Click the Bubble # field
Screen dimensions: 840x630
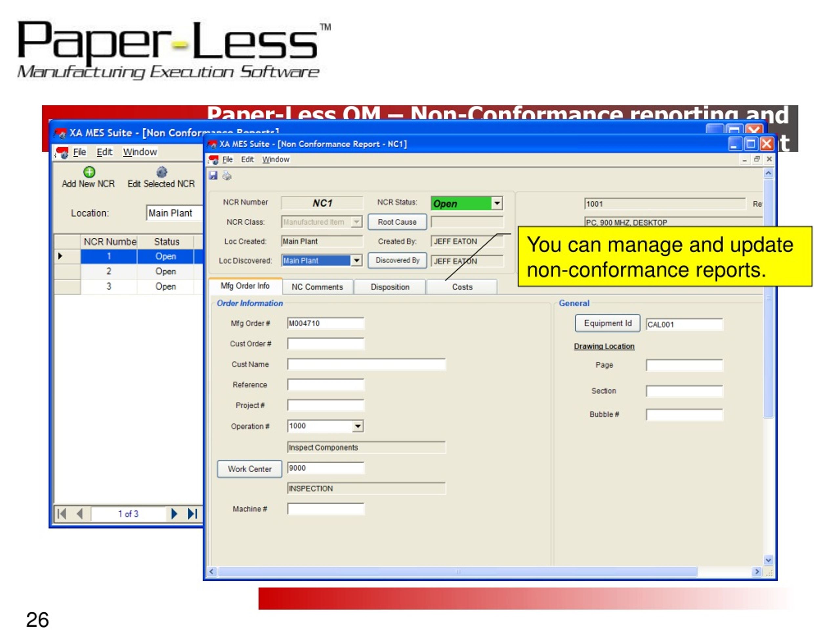pyautogui.click(x=684, y=415)
